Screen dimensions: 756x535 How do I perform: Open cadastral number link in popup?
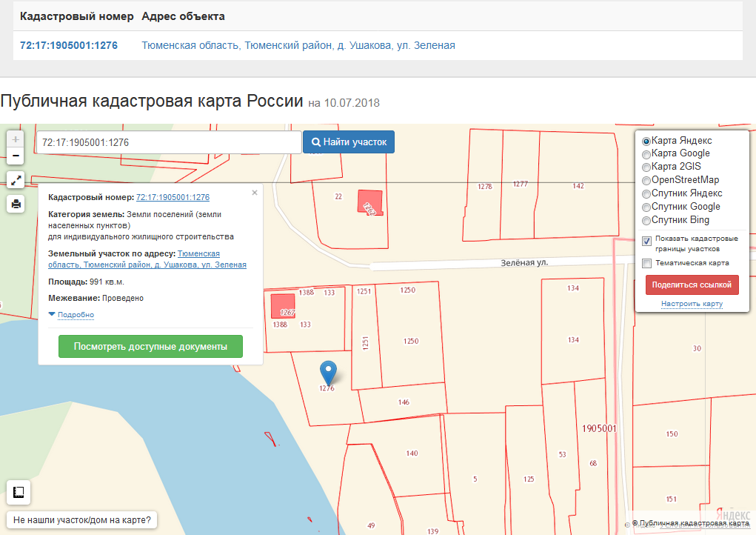(173, 197)
